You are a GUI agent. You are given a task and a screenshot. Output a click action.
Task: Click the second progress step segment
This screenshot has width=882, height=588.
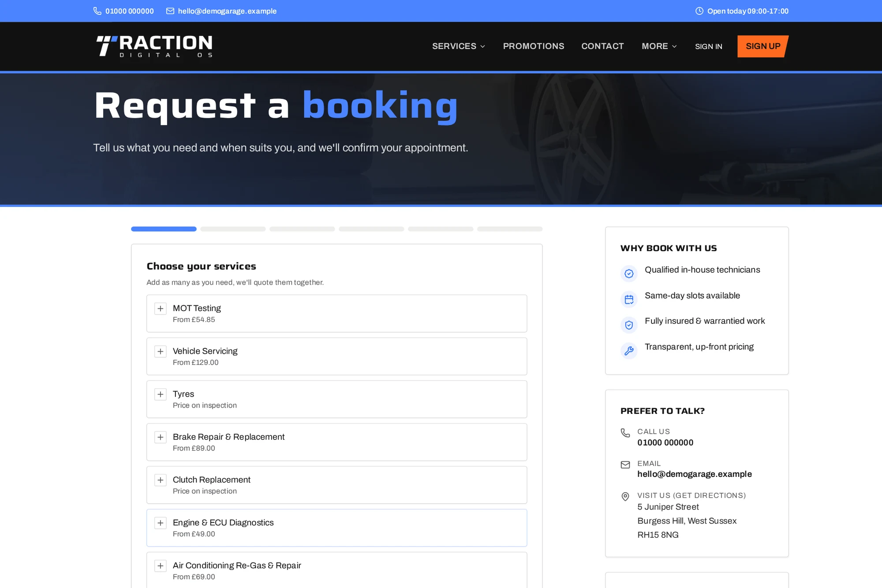[x=233, y=229]
